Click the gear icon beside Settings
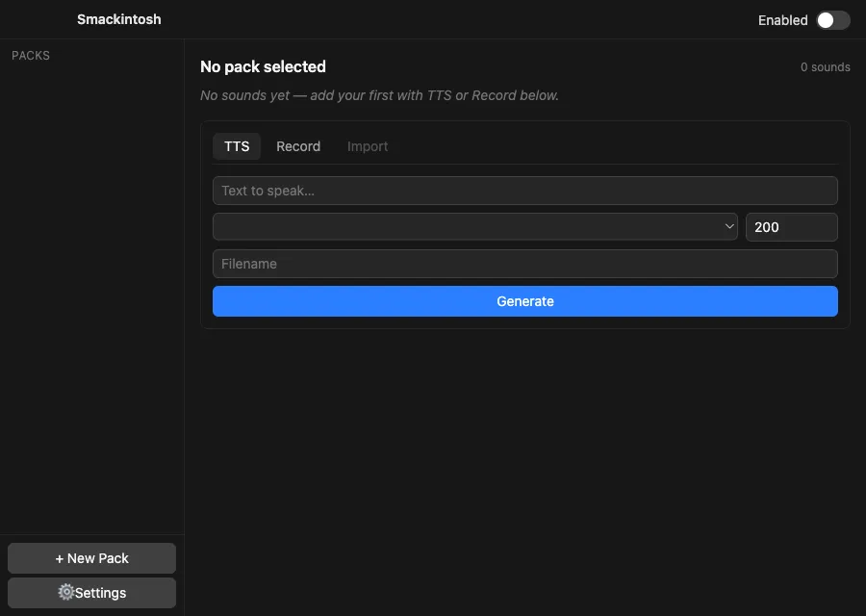Image resolution: width=866 pixels, height=616 pixels. point(65,592)
